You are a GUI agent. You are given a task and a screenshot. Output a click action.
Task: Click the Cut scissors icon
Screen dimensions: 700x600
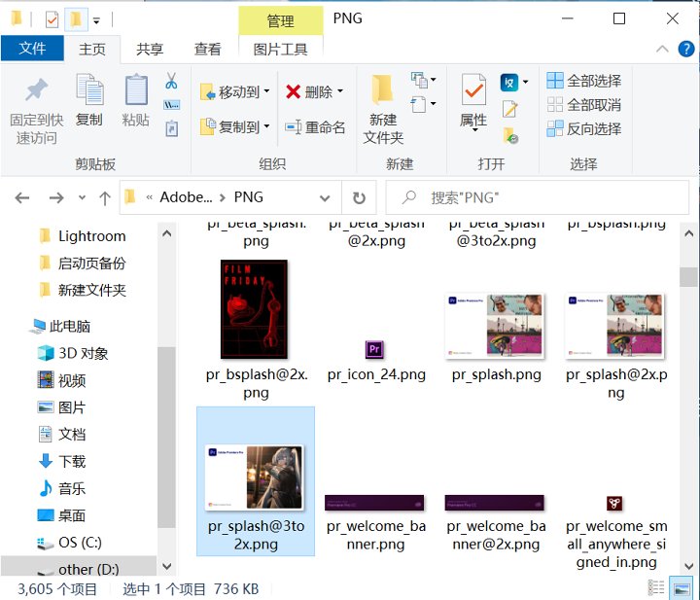[171, 81]
